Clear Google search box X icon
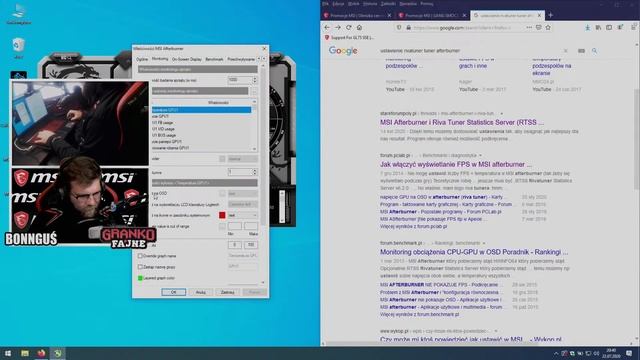The width and height of the screenshot is (640, 360). [x=565, y=51]
